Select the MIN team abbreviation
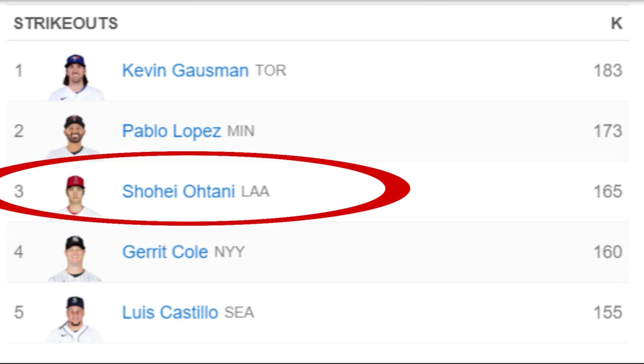Image resolution: width=644 pixels, height=364 pixels. coord(241,131)
